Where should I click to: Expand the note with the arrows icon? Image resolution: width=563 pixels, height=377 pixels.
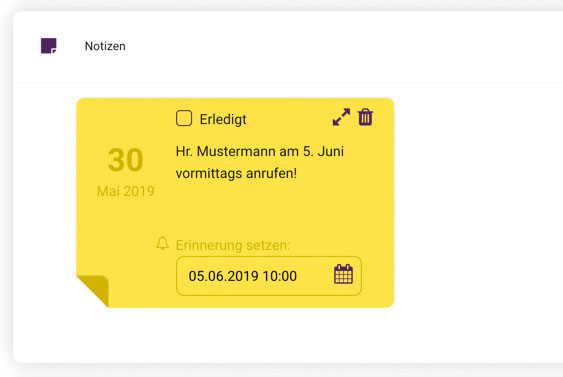(x=341, y=117)
